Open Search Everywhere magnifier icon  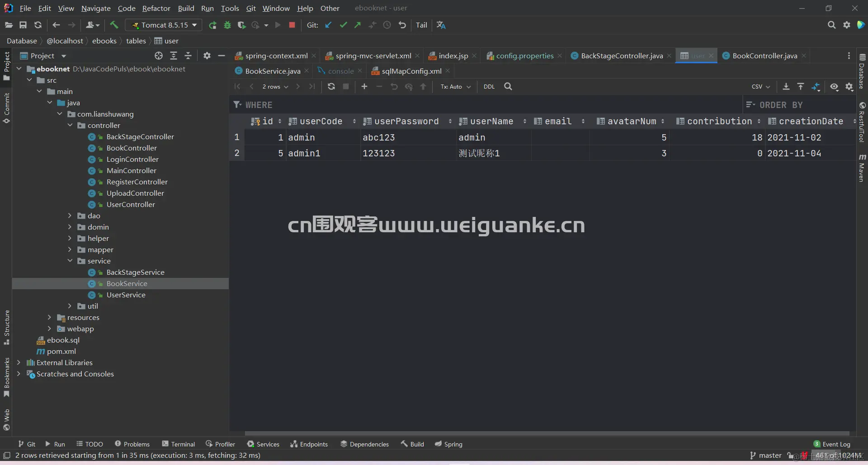(x=831, y=25)
